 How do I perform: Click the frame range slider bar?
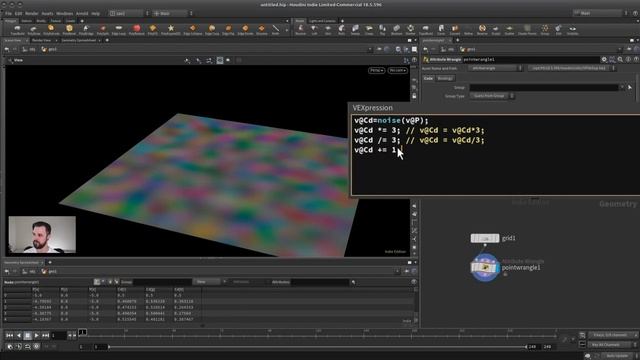point(318,347)
